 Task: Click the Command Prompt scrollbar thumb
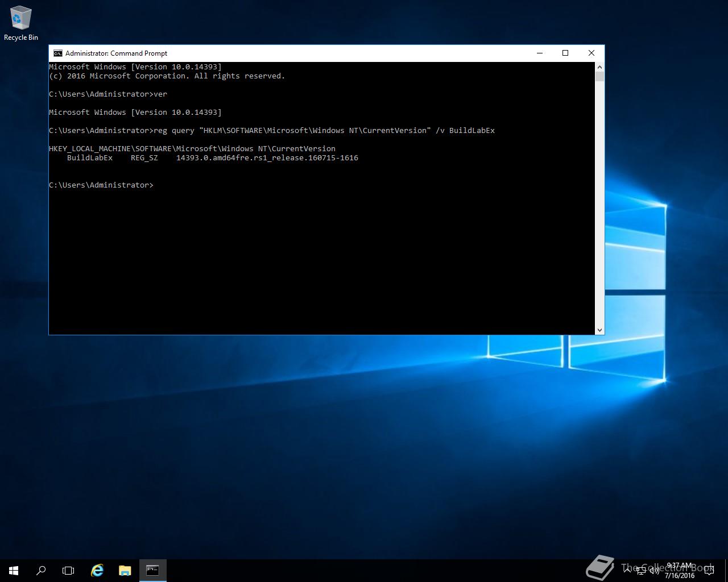click(x=599, y=76)
